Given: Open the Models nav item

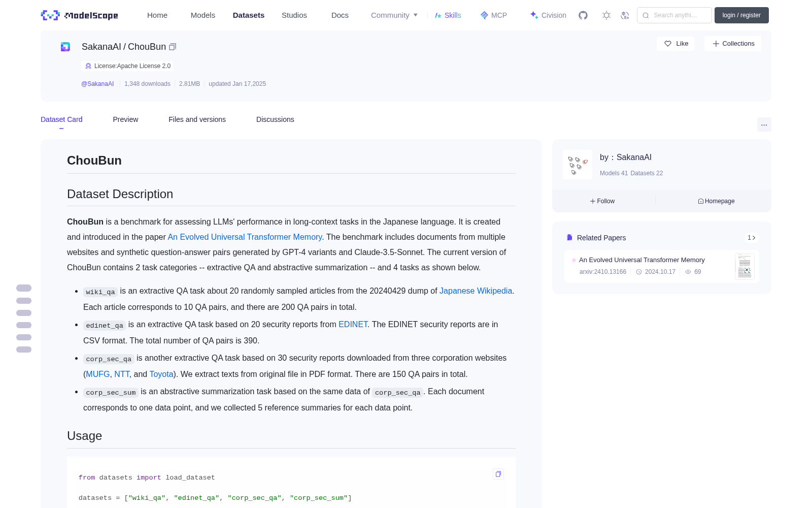Looking at the screenshot, I should [x=203, y=15].
